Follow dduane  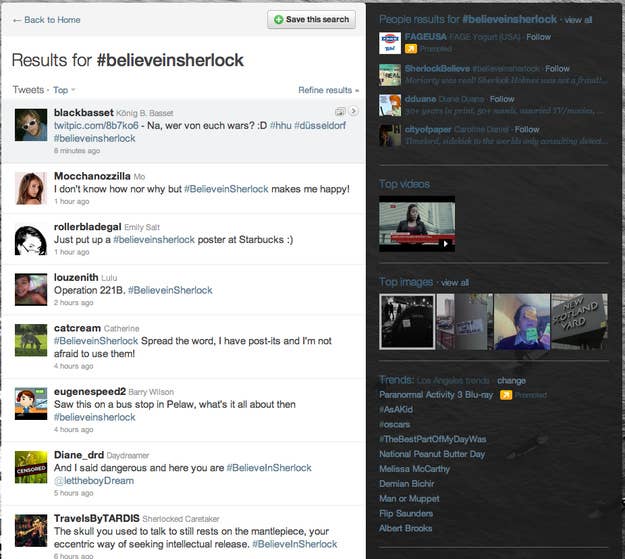(x=502, y=99)
